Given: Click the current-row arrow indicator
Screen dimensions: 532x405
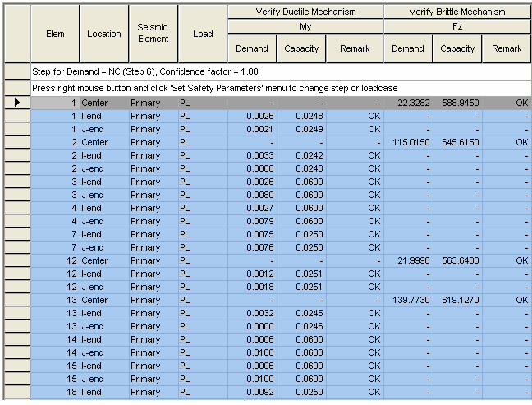Looking at the screenshot, I should [16, 103].
